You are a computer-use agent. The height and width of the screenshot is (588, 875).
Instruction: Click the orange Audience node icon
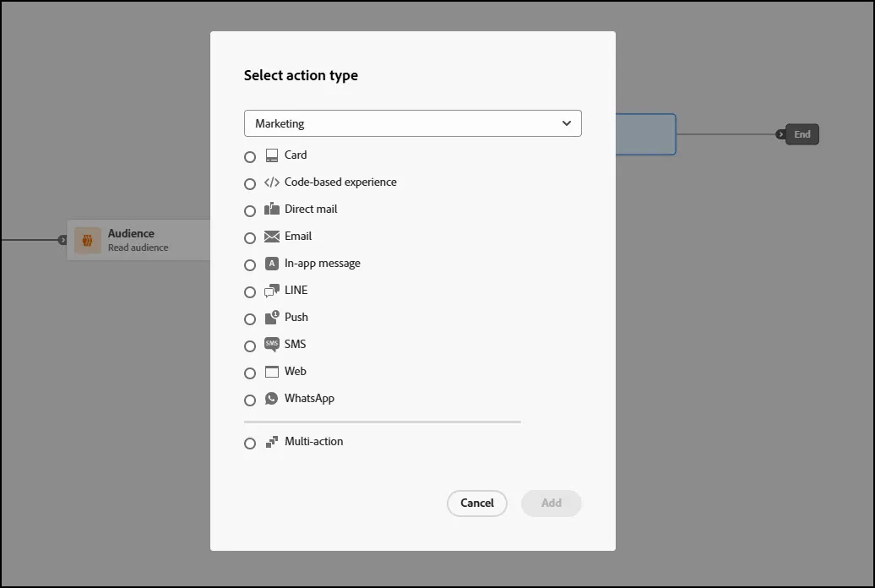[x=88, y=241]
